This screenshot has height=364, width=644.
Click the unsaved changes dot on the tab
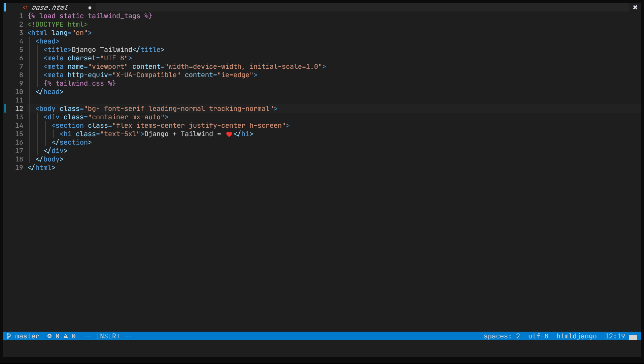pos(90,7)
